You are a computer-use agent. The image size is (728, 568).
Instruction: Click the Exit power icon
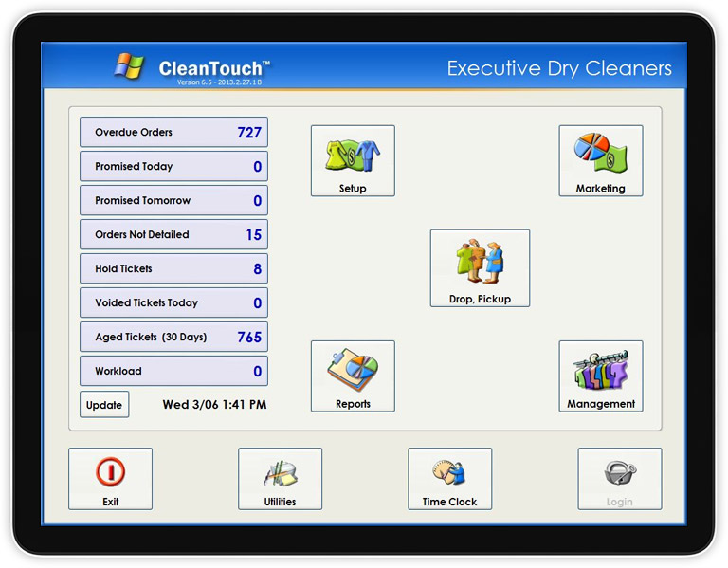pyautogui.click(x=110, y=473)
